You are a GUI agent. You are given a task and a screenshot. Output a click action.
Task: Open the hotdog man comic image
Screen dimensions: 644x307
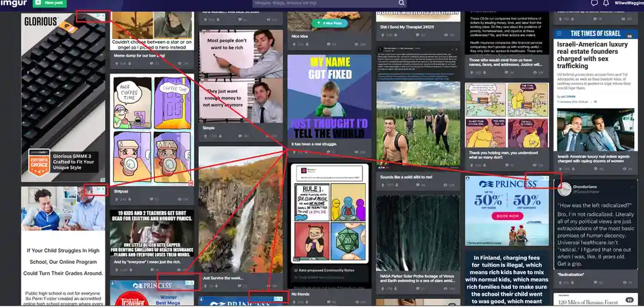click(x=507, y=115)
